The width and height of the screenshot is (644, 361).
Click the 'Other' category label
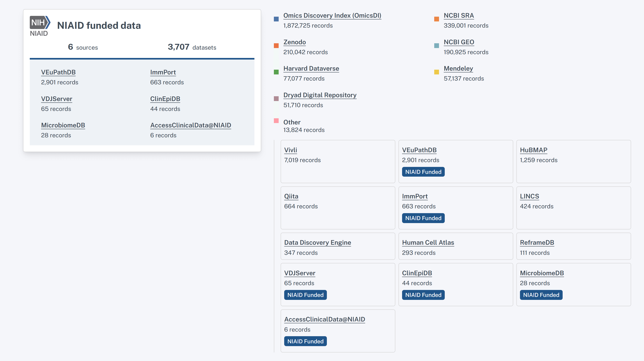pyautogui.click(x=292, y=122)
